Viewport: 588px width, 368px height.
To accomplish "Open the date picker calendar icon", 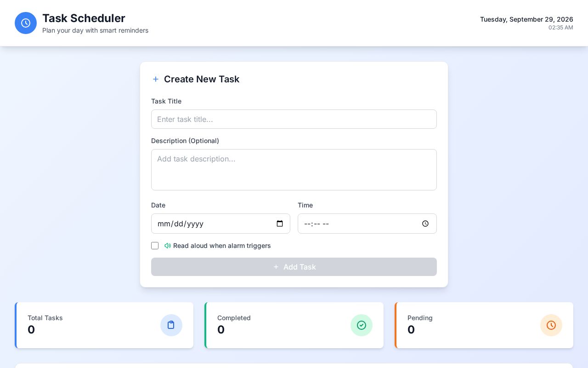I will (280, 224).
